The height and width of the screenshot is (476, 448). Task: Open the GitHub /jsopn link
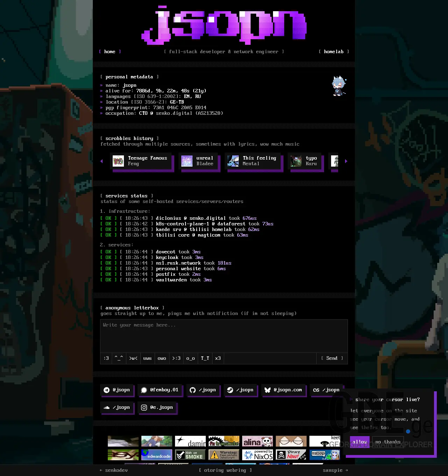tap(203, 390)
